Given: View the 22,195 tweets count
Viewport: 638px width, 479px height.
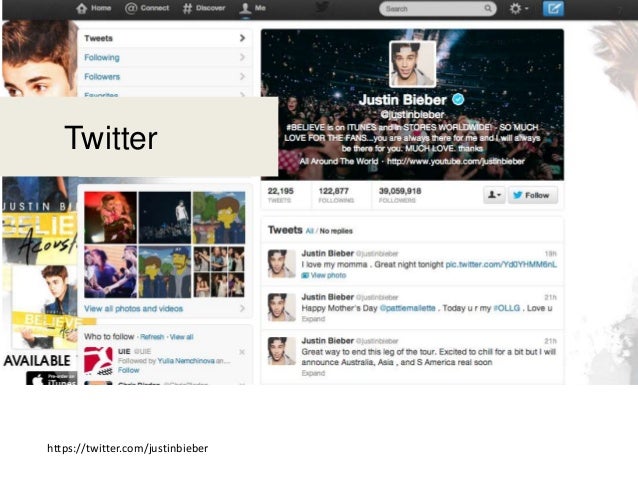Looking at the screenshot, I should (280, 195).
